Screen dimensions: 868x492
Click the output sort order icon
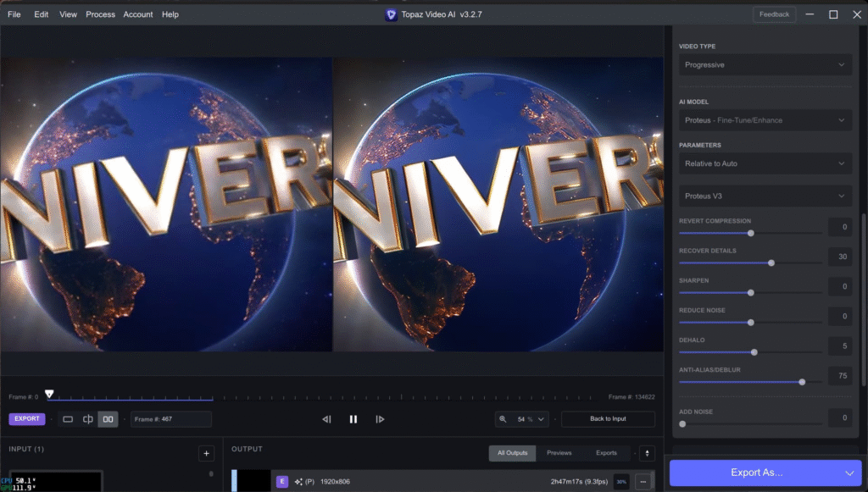[647, 454]
